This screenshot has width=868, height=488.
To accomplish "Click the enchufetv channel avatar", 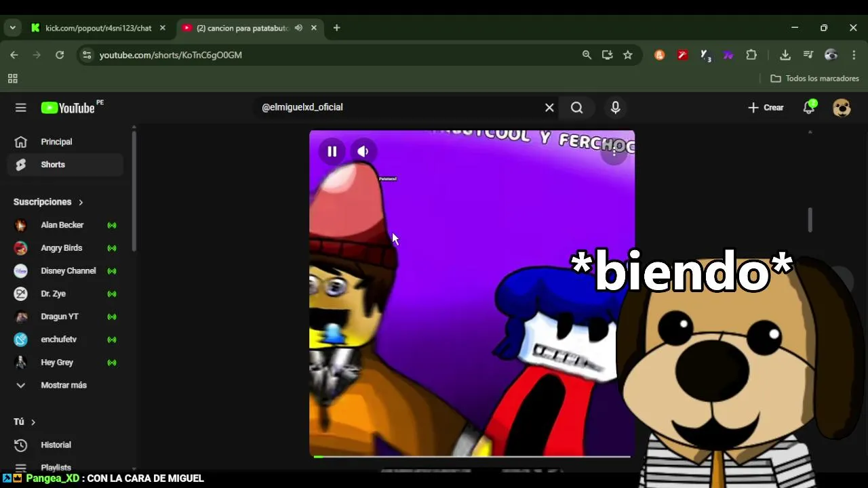I will point(21,339).
